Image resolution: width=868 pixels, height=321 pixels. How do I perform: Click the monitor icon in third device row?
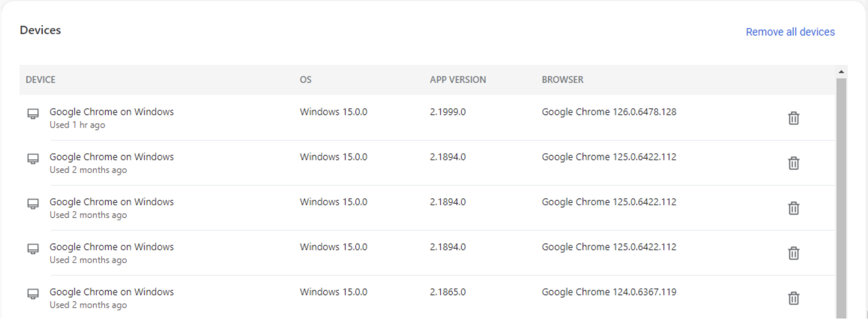tap(33, 204)
